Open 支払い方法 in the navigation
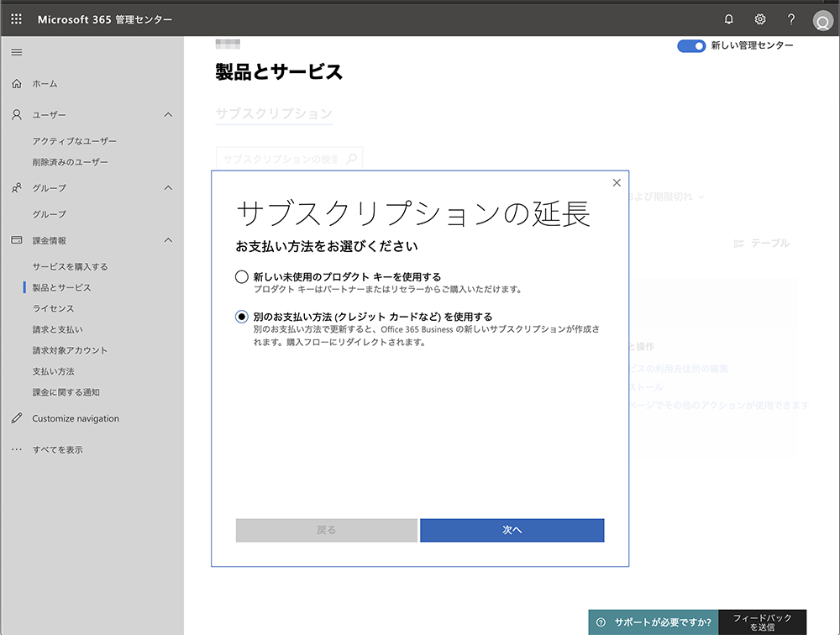Screen dimensions: 840x635 pos(53,370)
